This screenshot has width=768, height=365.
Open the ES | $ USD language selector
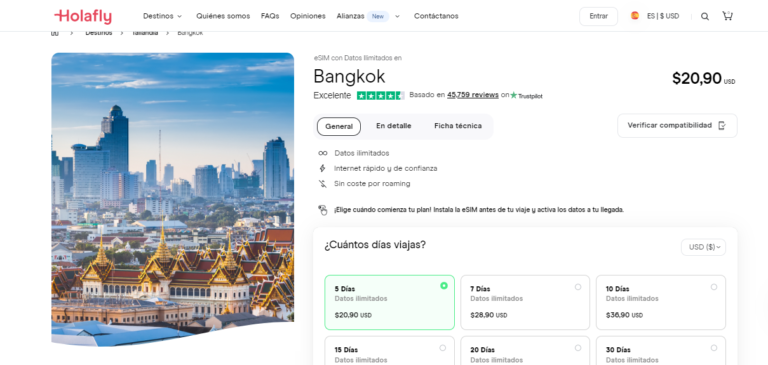(x=663, y=16)
